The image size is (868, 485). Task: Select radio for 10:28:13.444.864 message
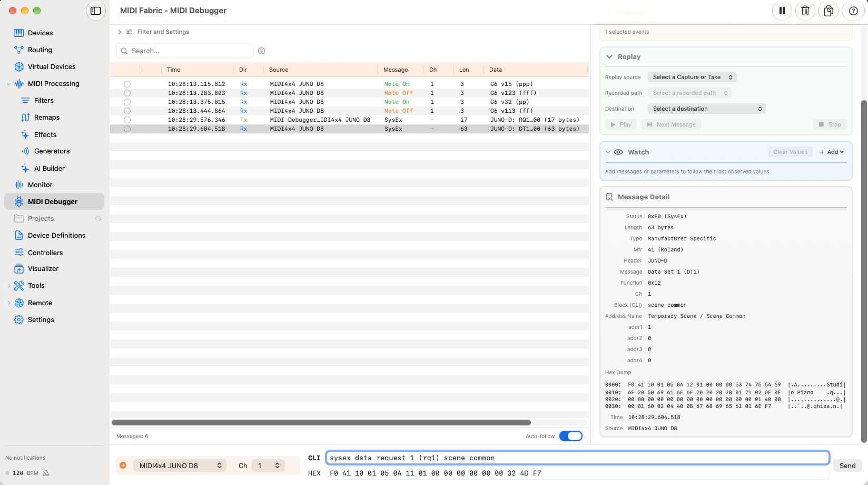[x=127, y=111]
